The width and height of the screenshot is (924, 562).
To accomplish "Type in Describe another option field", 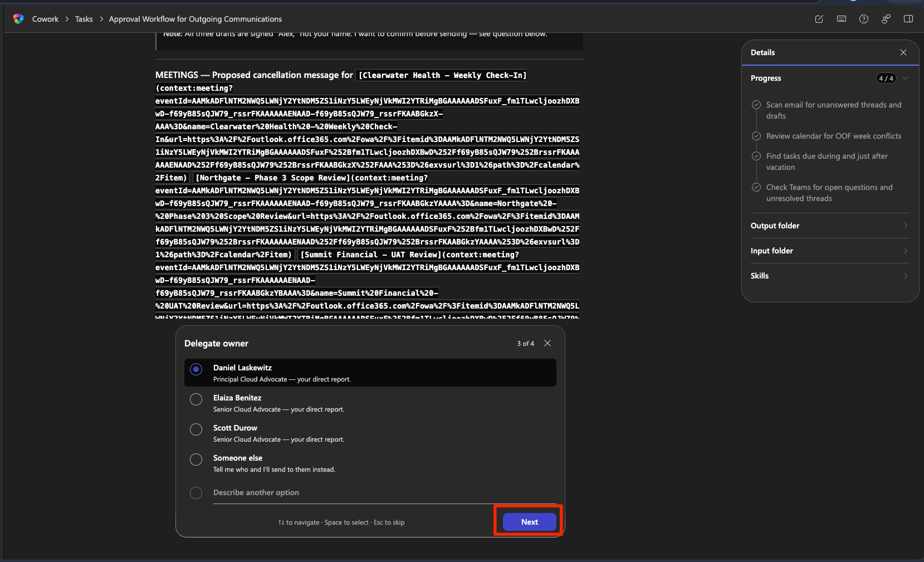I will point(383,492).
